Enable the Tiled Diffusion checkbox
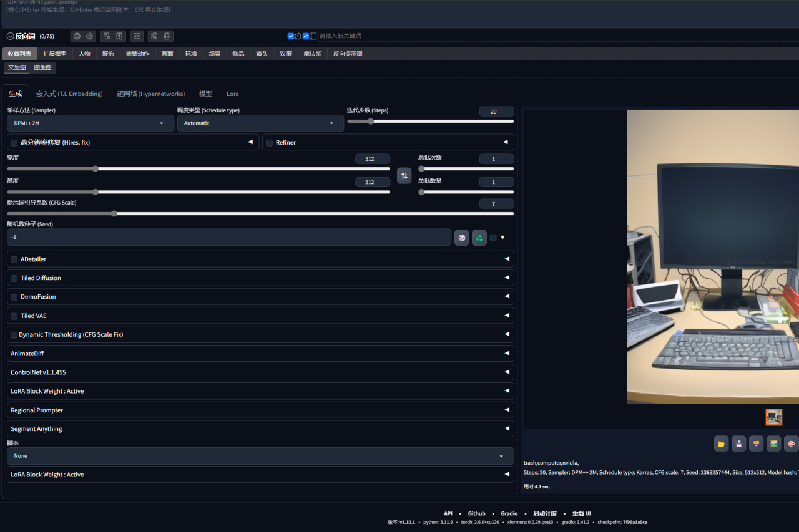The width and height of the screenshot is (799, 532). point(14,278)
